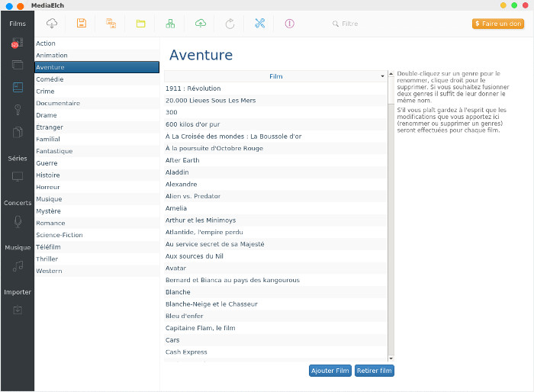
Task: Click the cloud download search icon
Action: click(52, 24)
